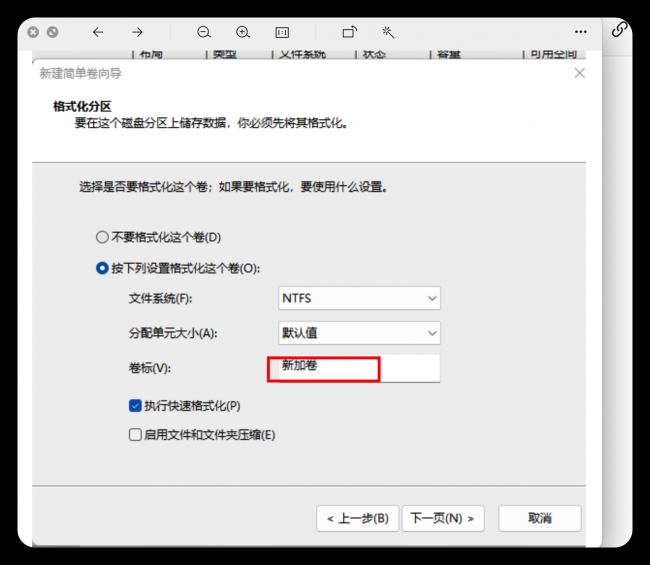Go forward with the right arrow
650x565 pixels.
137,32
